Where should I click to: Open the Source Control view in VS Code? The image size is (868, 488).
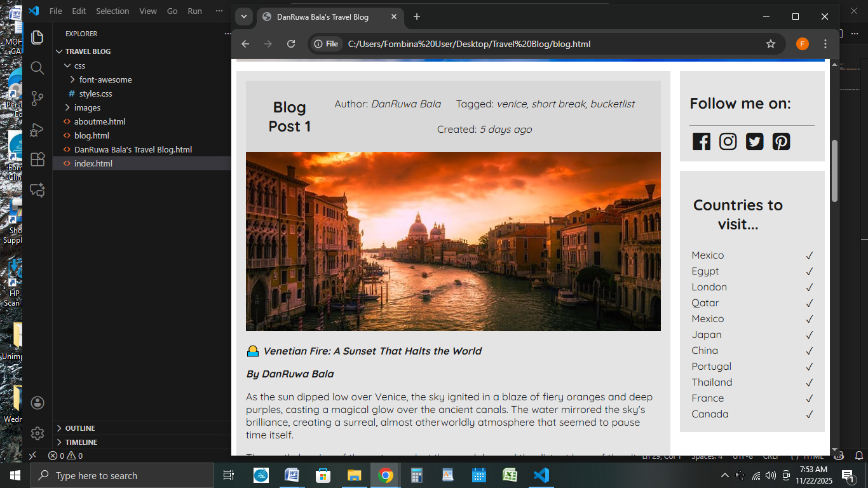pyautogui.click(x=37, y=98)
